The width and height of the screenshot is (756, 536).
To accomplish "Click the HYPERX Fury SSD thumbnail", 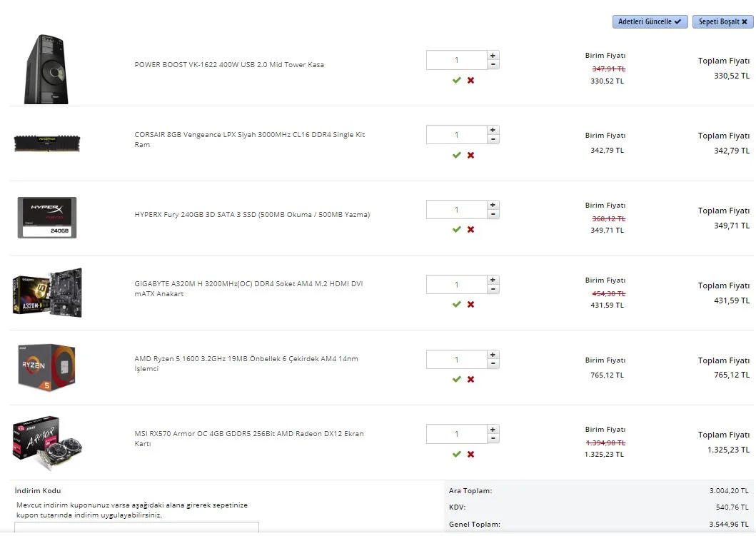I will coord(47,218).
